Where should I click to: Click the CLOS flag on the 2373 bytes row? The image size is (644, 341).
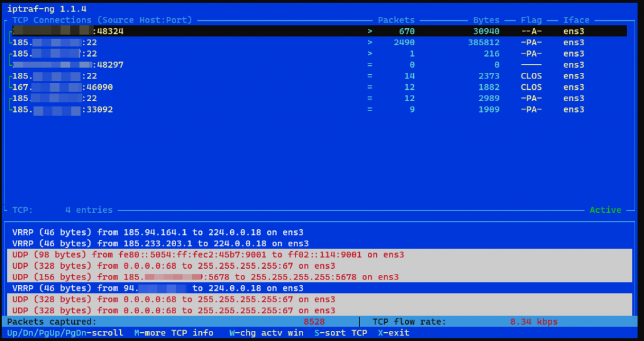point(531,76)
